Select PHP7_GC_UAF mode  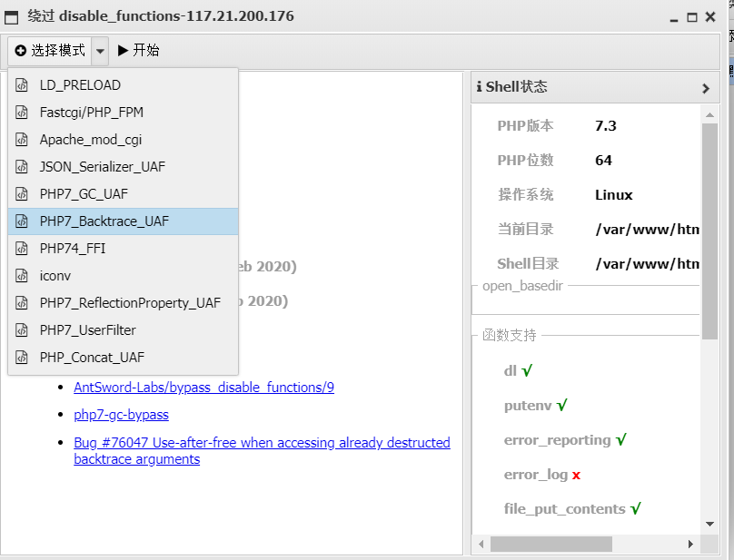[84, 194]
